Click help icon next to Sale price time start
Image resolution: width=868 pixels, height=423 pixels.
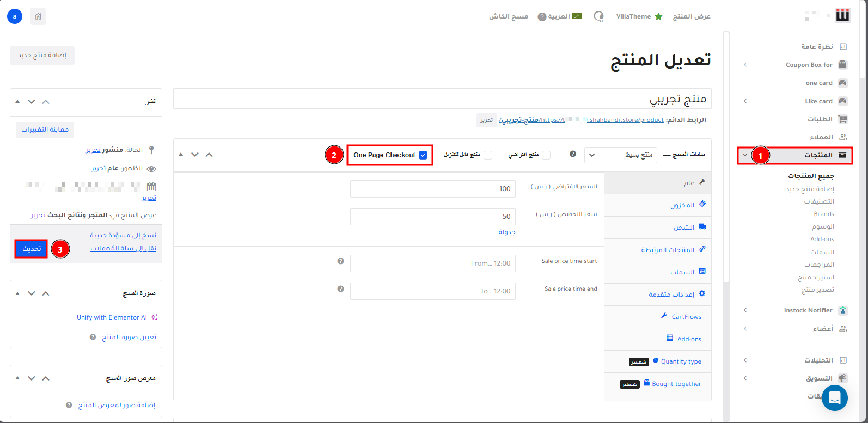click(x=341, y=261)
